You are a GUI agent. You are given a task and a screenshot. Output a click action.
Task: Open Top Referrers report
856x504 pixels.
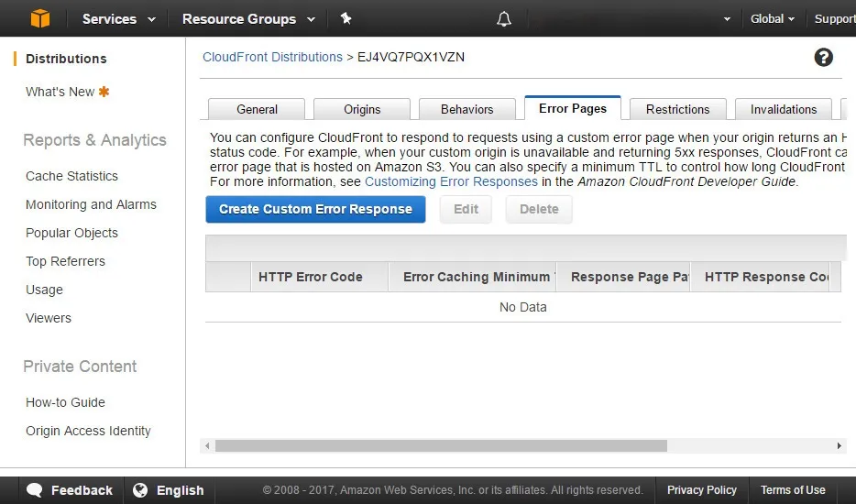click(x=65, y=261)
